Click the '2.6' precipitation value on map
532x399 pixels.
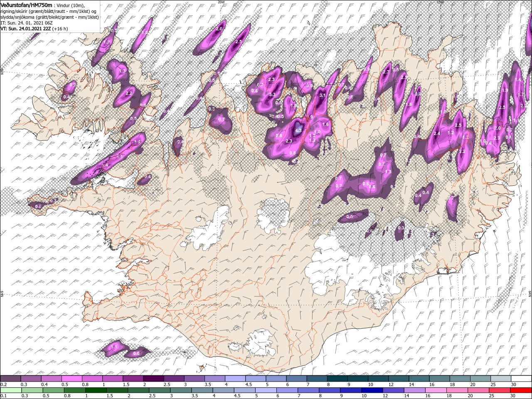pyautogui.click(x=219, y=29)
